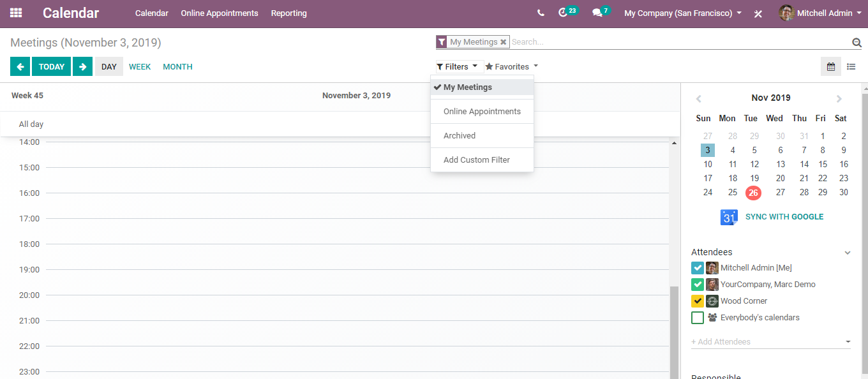Open the conversations chat icon
Viewport: 868px width, 379px height.
point(597,13)
